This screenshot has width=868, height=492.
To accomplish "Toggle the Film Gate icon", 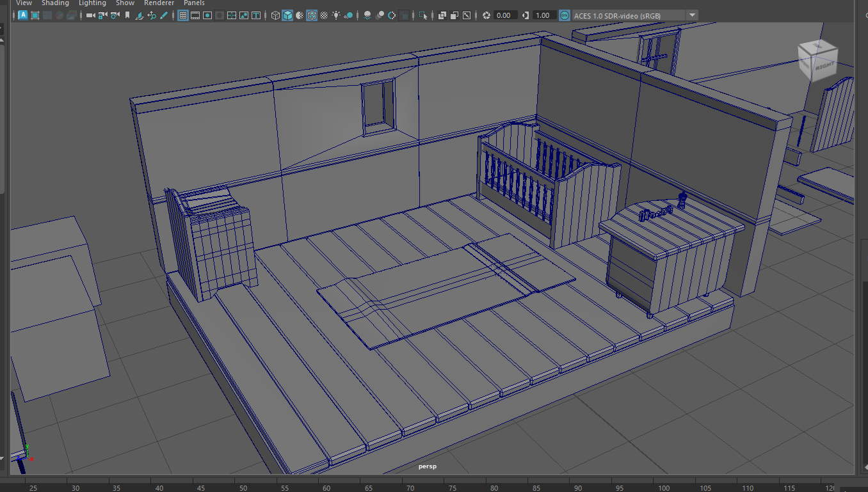I will point(195,15).
